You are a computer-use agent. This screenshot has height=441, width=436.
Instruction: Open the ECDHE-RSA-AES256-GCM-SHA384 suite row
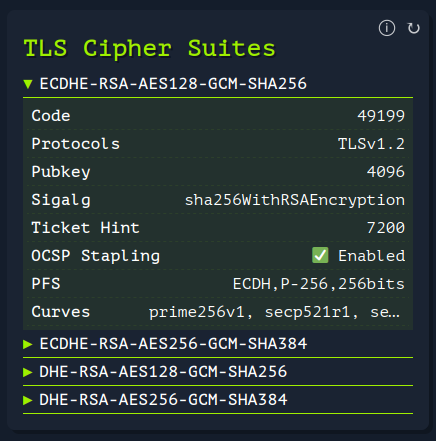[218, 344]
